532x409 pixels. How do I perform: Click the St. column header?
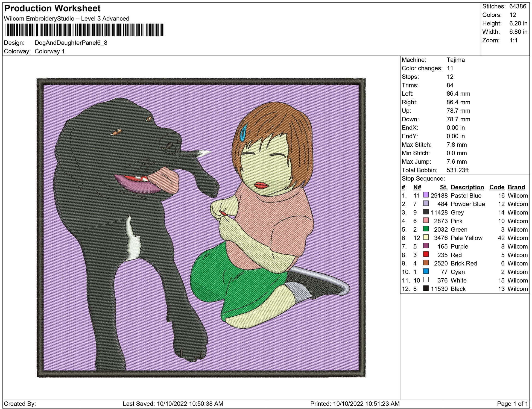coord(443,187)
